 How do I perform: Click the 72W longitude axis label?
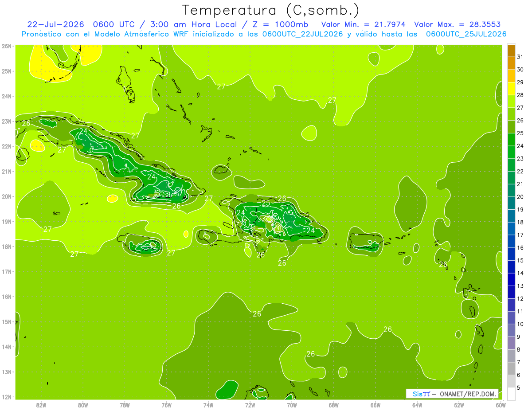point(250,405)
